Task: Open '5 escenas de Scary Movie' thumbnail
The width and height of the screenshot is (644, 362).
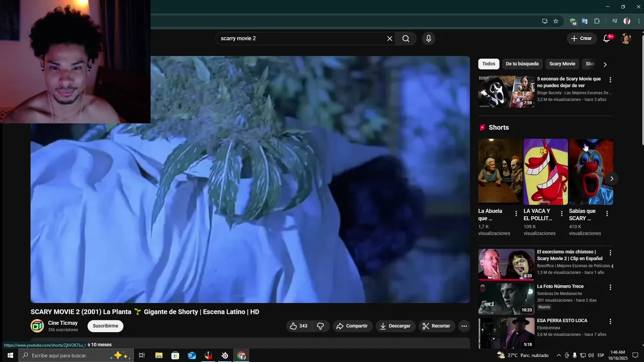Action: (x=506, y=92)
